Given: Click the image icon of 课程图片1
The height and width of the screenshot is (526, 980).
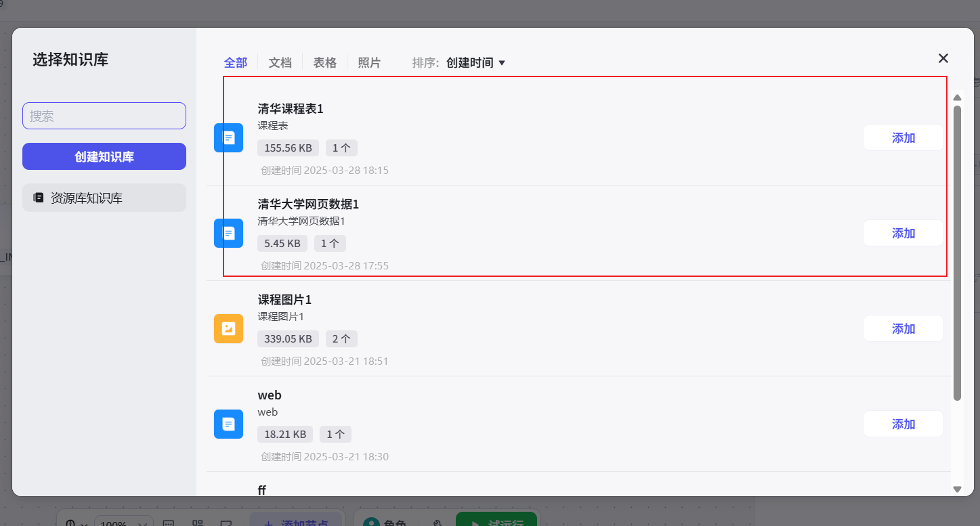Looking at the screenshot, I should click(229, 328).
